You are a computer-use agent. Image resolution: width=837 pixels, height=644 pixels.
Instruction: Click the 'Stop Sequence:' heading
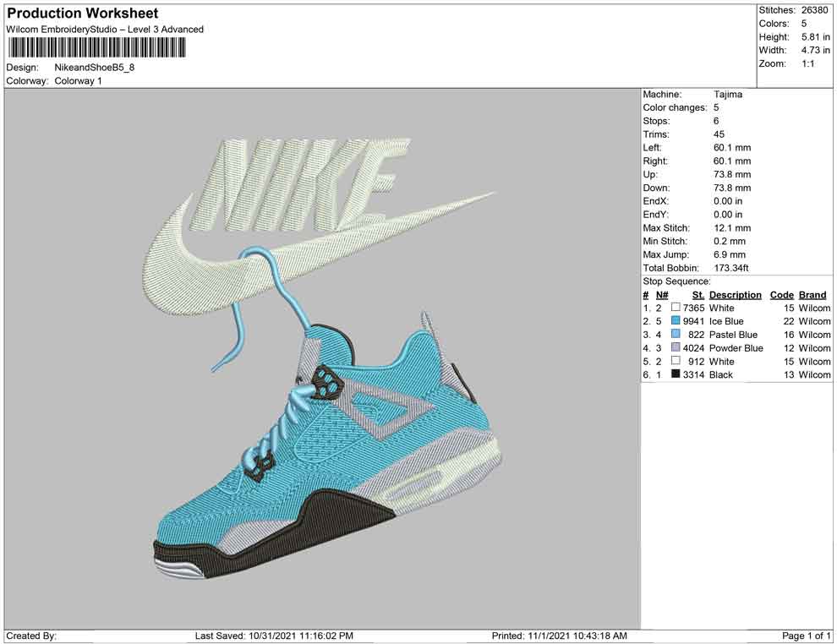(676, 281)
